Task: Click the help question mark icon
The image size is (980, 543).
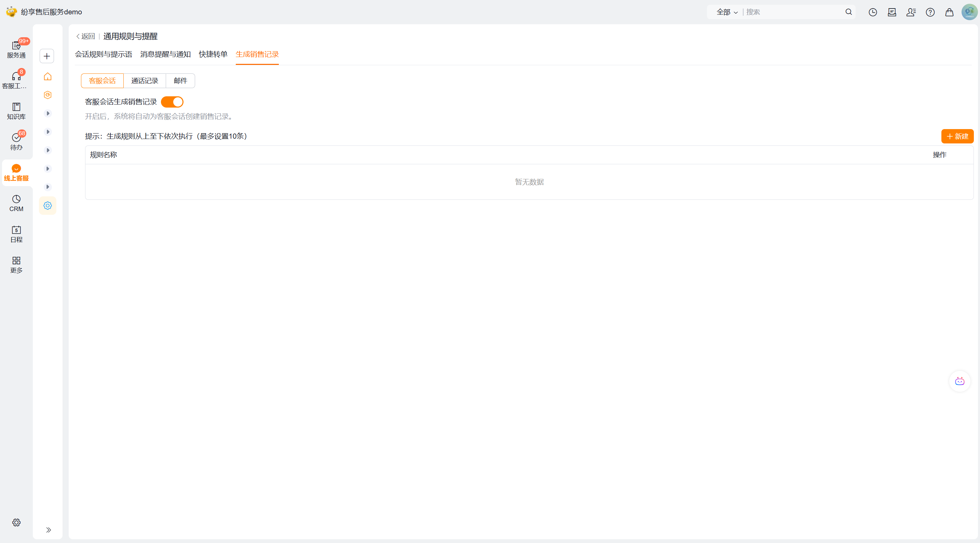Action: pos(930,12)
